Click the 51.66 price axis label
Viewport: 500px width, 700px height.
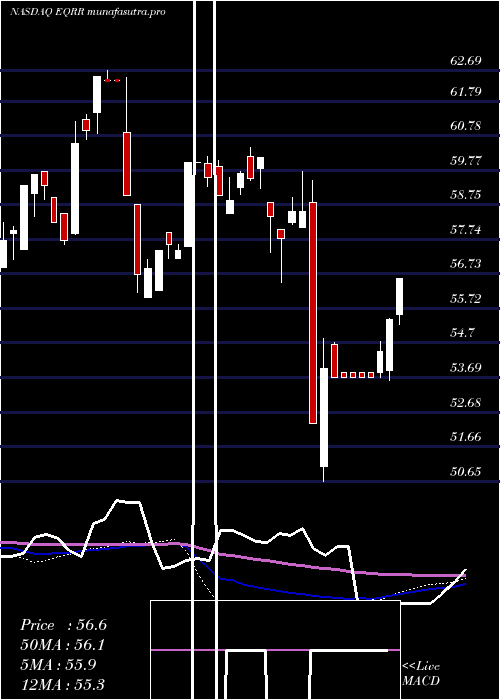(466, 437)
